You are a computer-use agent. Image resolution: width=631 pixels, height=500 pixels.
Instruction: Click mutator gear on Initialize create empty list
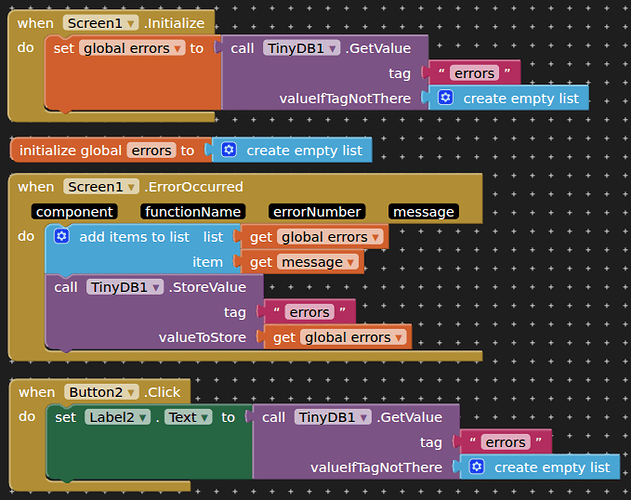pos(445,98)
